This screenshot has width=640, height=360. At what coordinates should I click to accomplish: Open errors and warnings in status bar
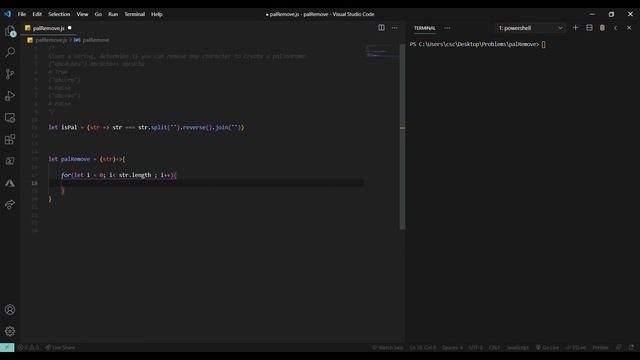29,347
